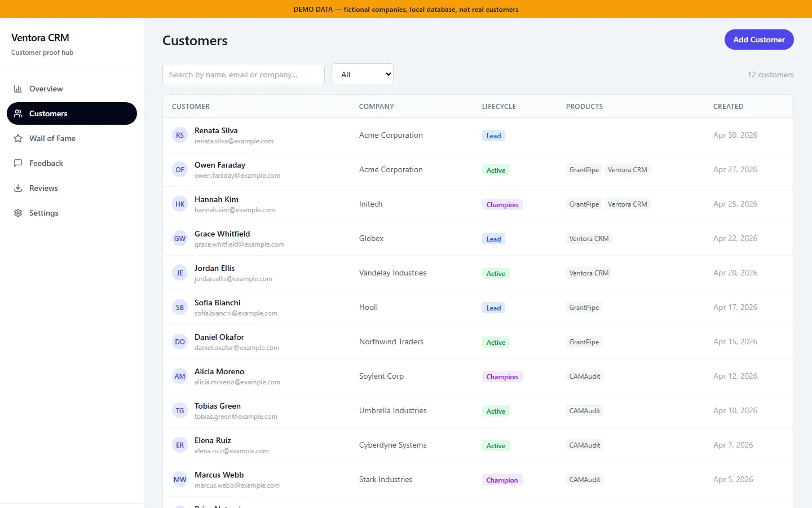This screenshot has width=812, height=508.
Task: Click the HK avatar for Hannah Kim
Action: [180, 204]
